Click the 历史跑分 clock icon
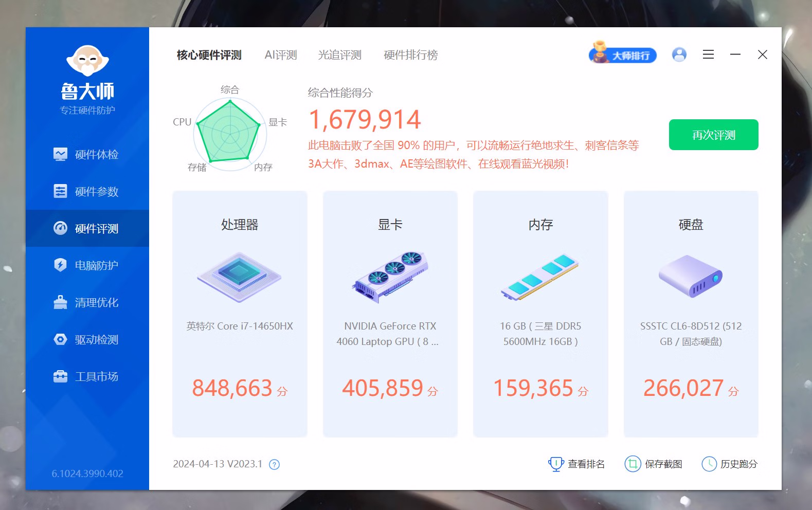Screen dimensions: 812x510 click(x=709, y=464)
